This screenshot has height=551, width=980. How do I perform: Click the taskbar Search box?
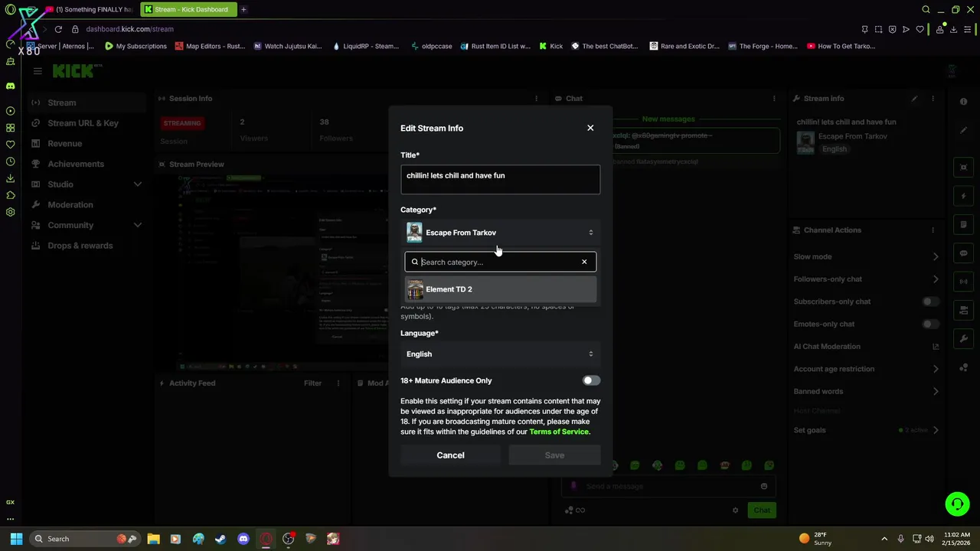pos(86,539)
